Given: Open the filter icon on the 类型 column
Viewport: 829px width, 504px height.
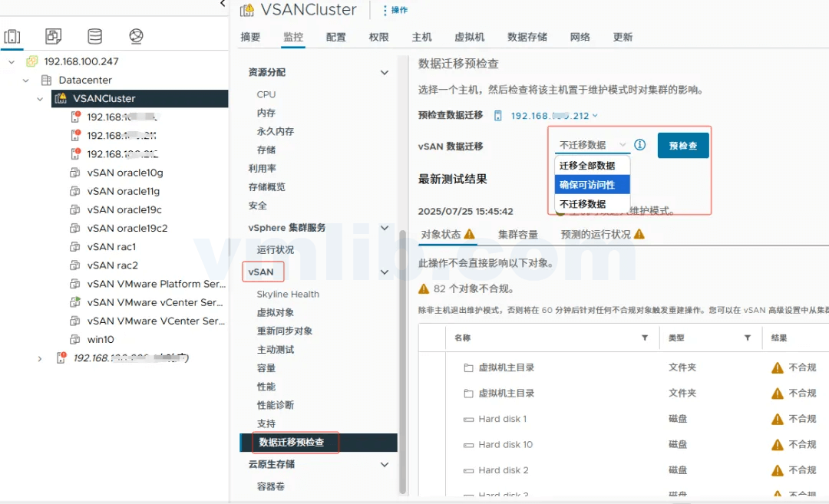Looking at the screenshot, I should tap(747, 338).
